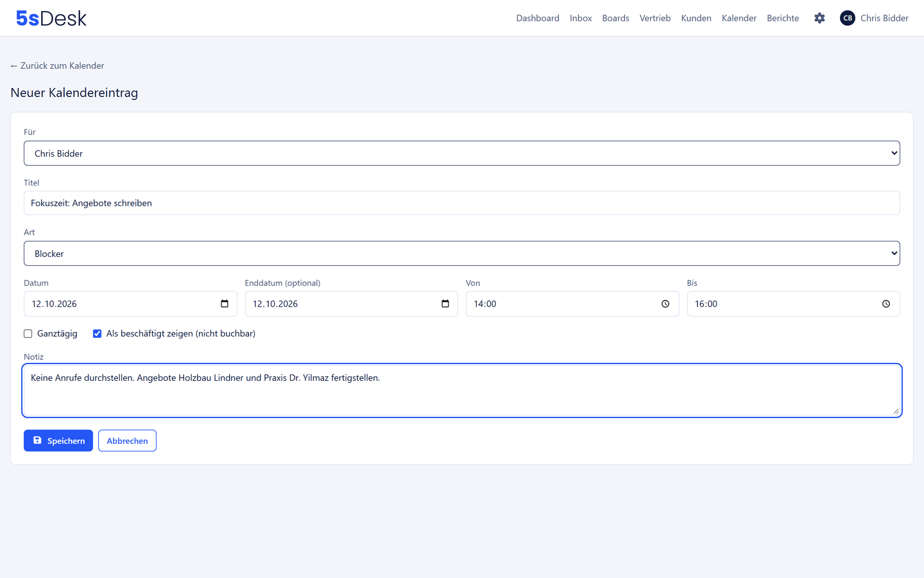Viewport: 924px width, 578px height.
Task: Uncheck Als beschäftigt zeigen checkbox
Action: click(x=98, y=333)
